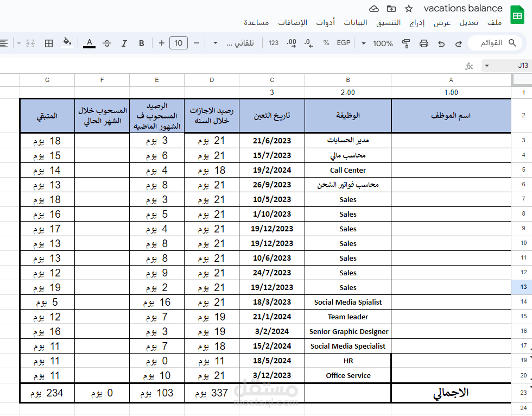Open the 123 number formats menu
Screen dimensions: 532x416
point(274,43)
